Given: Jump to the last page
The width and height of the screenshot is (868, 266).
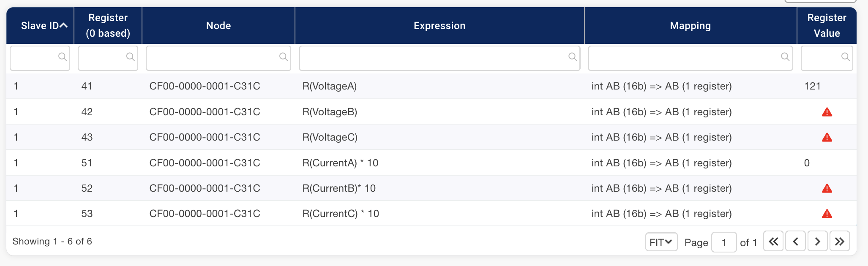Looking at the screenshot, I should 839,242.
